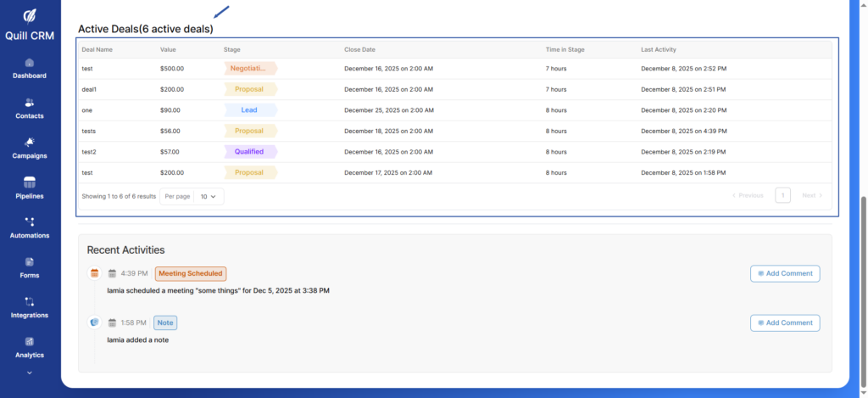Screen dimensions: 868x398
Task: Click the Next pagination button
Action: (x=812, y=195)
